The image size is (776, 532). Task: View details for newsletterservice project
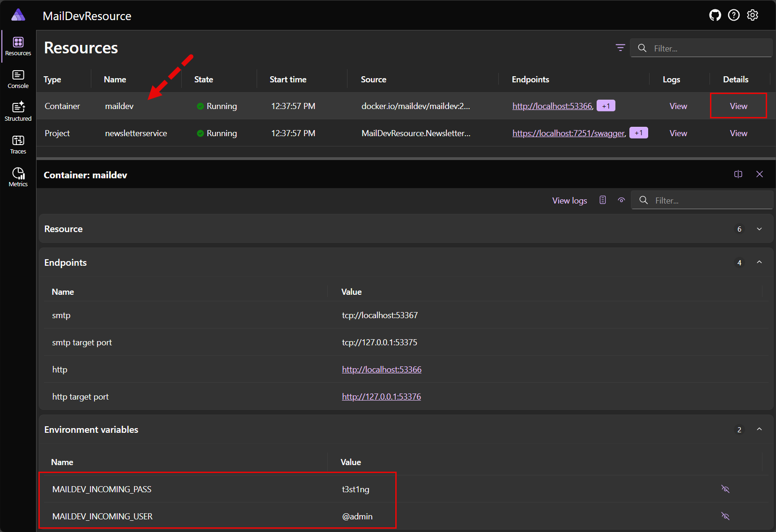click(x=738, y=133)
